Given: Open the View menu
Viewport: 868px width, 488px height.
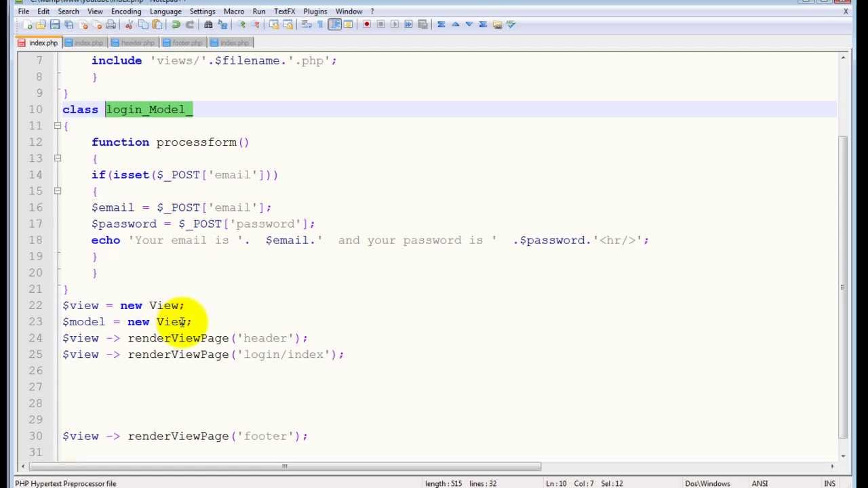Looking at the screenshot, I should tap(95, 12).
